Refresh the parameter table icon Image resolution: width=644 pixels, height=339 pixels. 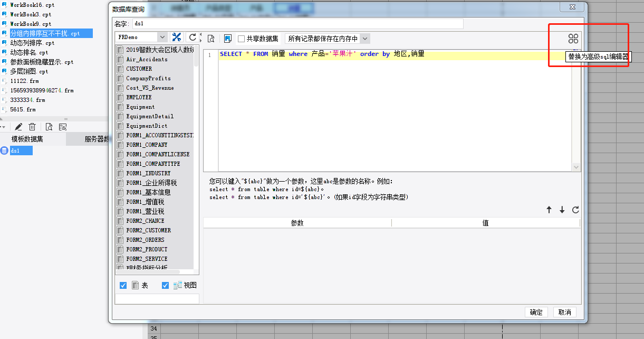pos(575,210)
